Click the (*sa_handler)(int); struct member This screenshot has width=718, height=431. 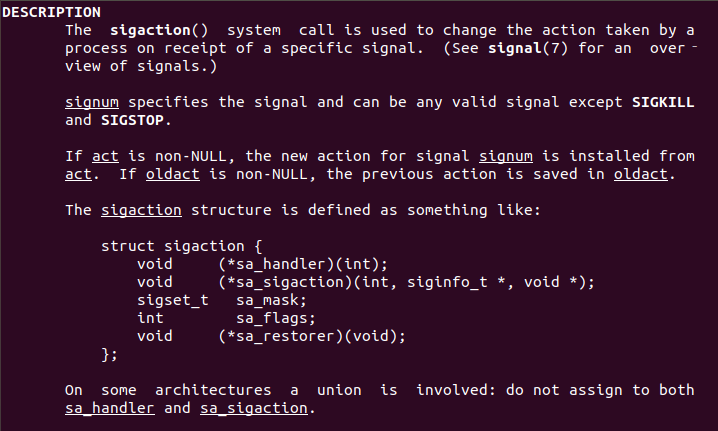(302, 264)
